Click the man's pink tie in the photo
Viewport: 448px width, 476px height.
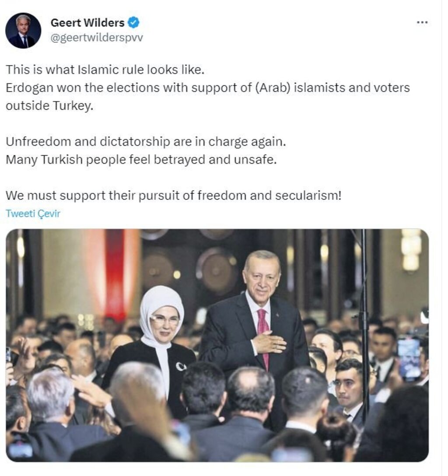click(263, 336)
